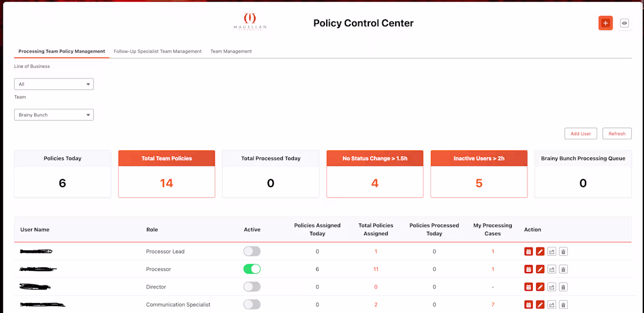Open calendar icon in Director row
This screenshot has height=313, width=644.
pyautogui.click(x=529, y=287)
